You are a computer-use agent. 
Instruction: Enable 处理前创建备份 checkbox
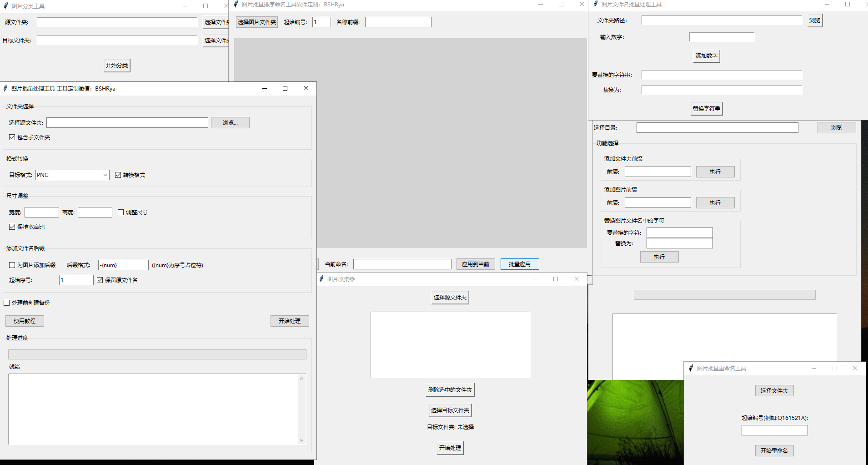click(7, 303)
